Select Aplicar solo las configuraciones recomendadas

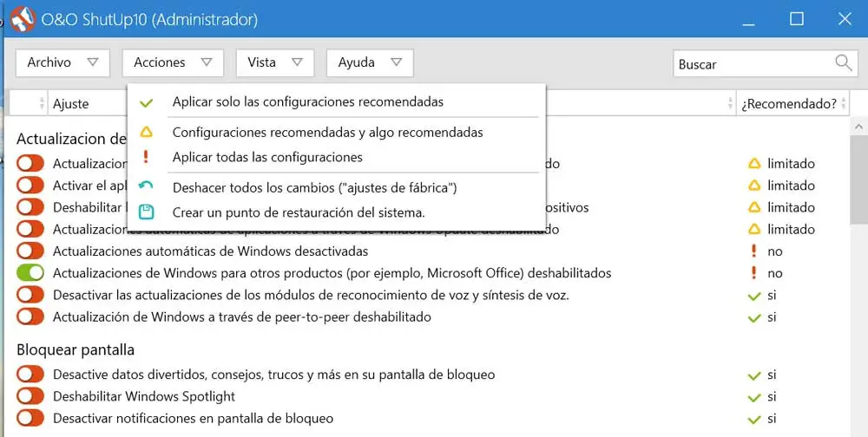point(336,101)
